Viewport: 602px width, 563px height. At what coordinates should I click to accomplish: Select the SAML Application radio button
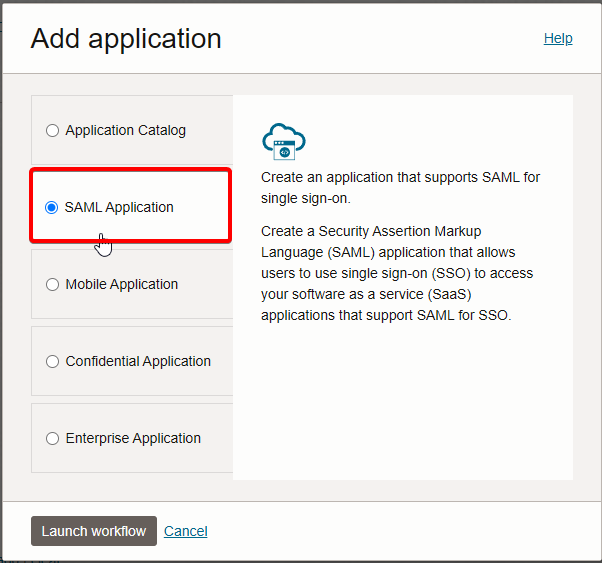click(x=51, y=207)
